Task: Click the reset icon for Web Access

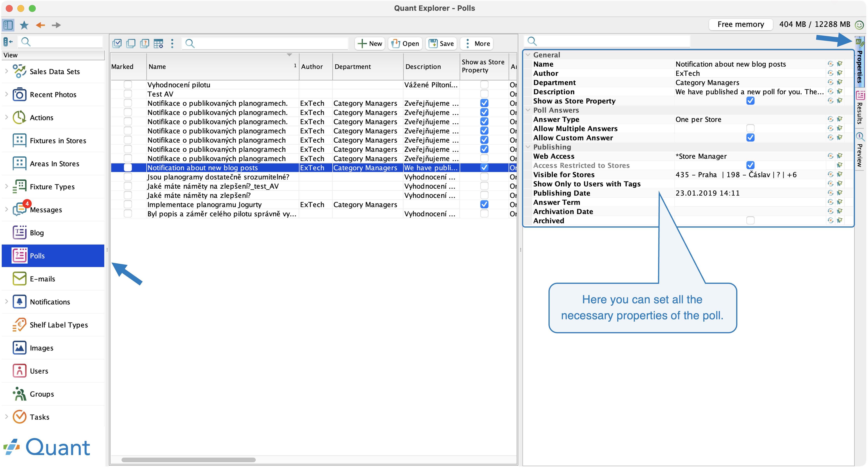Action: (830, 156)
